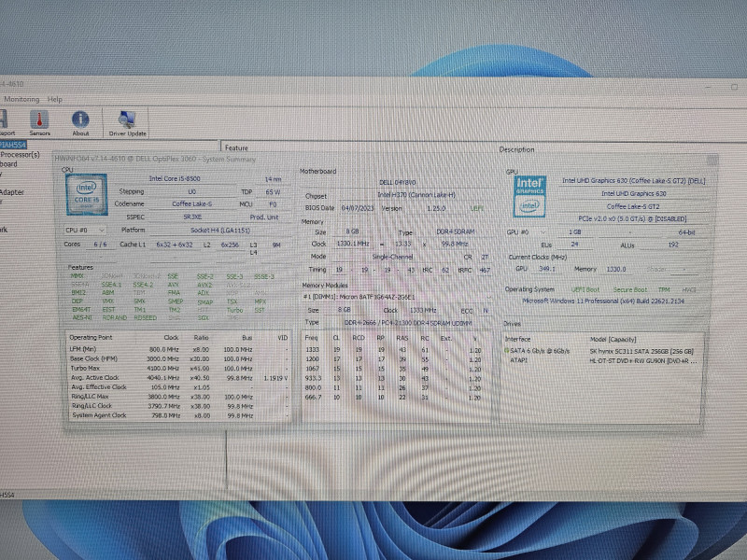This screenshot has width=747, height=560.
Task: Click the Feature column header
Action: (236, 147)
